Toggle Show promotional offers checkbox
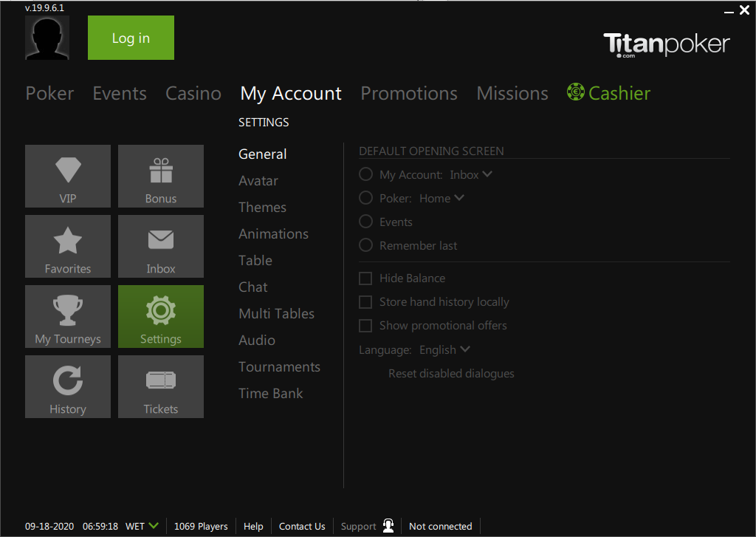The width and height of the screenshot is (756, 537). tap(365, 326)
